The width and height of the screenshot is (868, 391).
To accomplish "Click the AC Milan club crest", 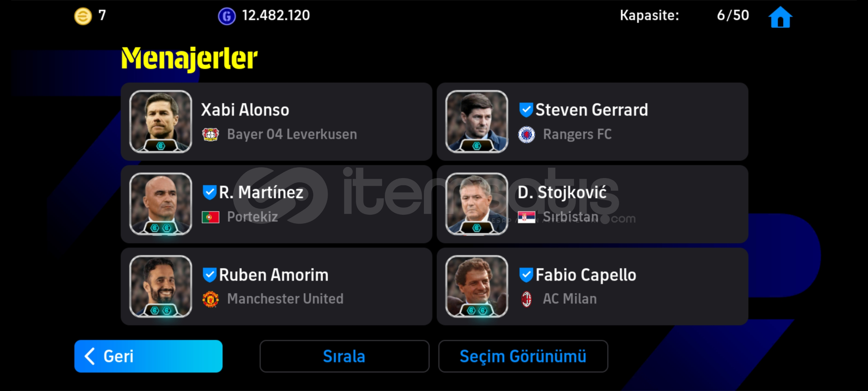I will click(527, 299).
